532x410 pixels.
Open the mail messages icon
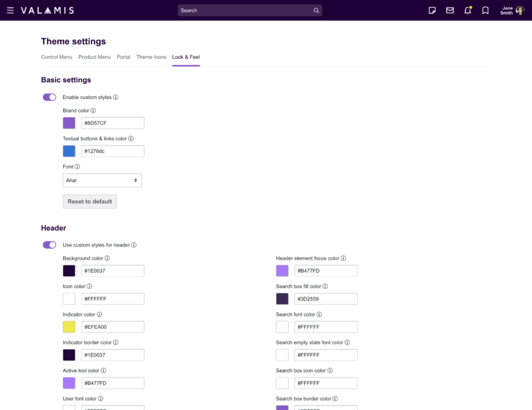point(450,10)
